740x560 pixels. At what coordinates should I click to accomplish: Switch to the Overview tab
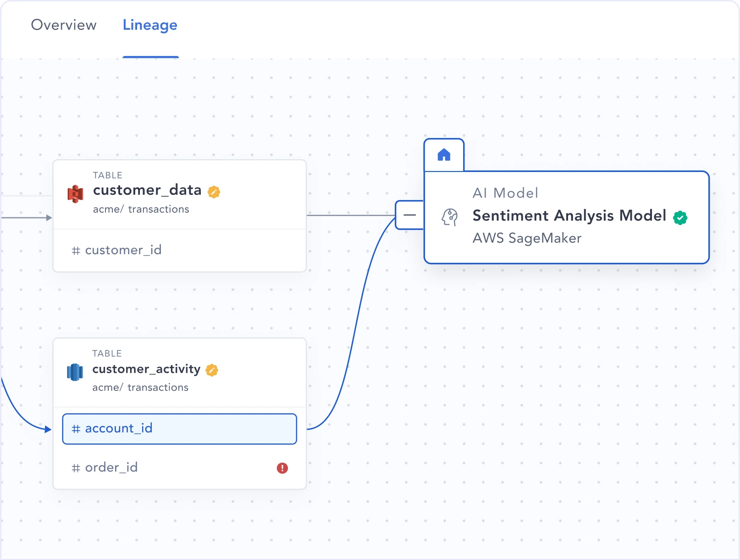click(64, 25)
